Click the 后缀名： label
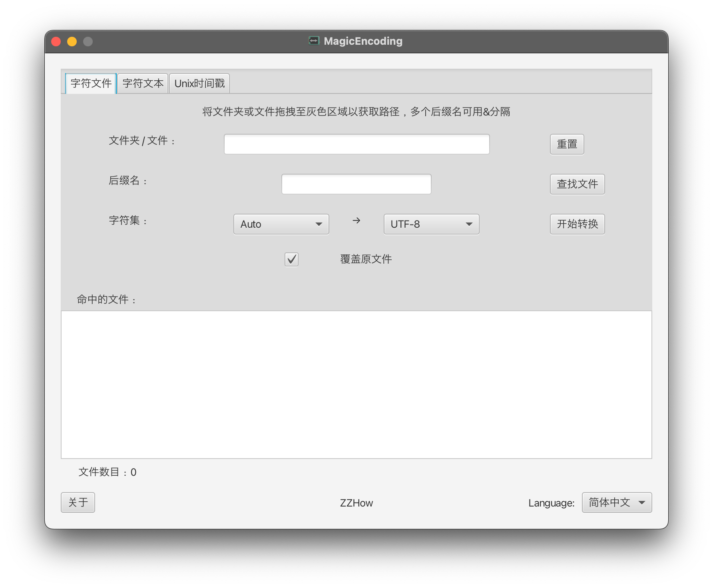This screenshot has width=713, height=588. (128, 181)
